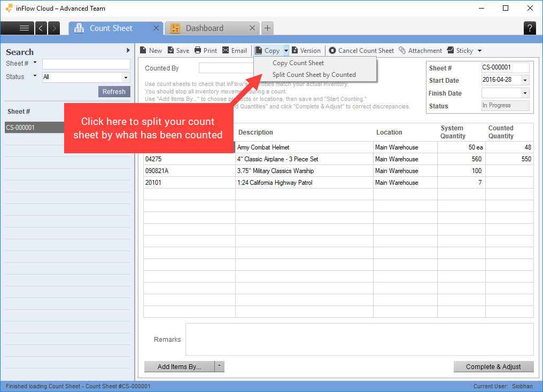Click the Refresh button
543x392 pixels.
(114, 92)
